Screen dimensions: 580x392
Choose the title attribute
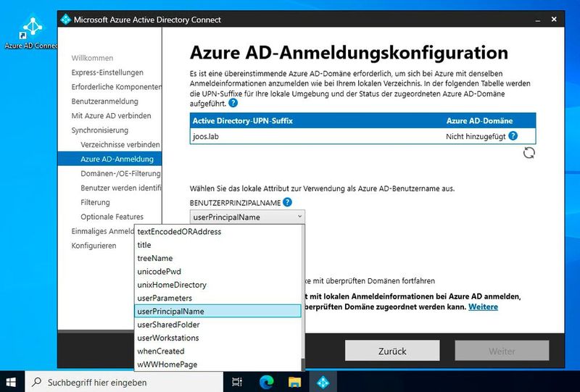(x=218, y=245)
